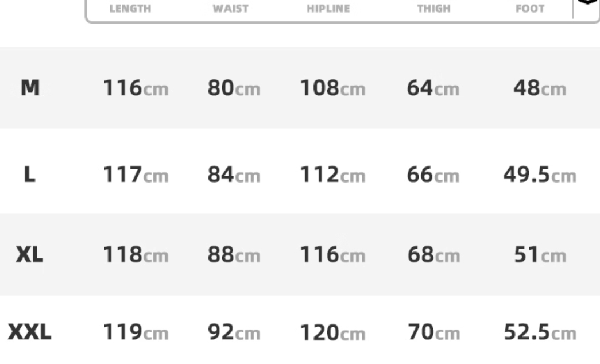
Task: Choose the XXL size row label
Action: point(29,331)
